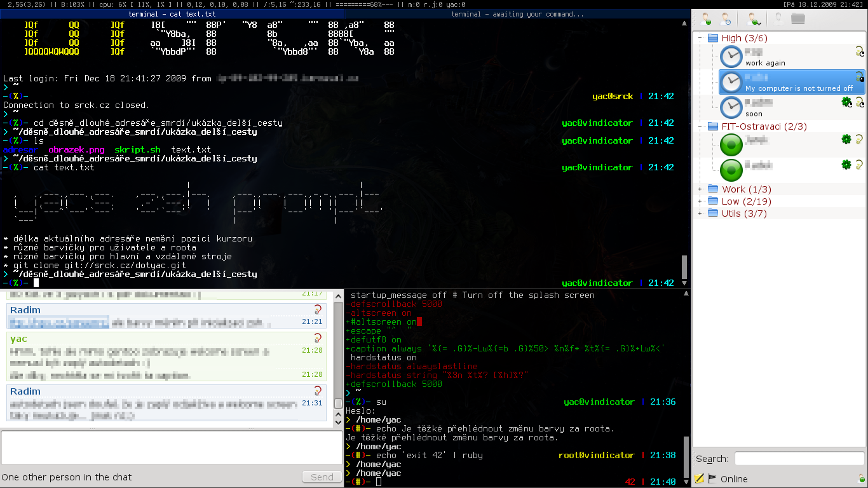Click the add contact icon in roster toolbar
Image resolution: width=868 pixels, height=488 pixels.
click(x=706, y=19)
